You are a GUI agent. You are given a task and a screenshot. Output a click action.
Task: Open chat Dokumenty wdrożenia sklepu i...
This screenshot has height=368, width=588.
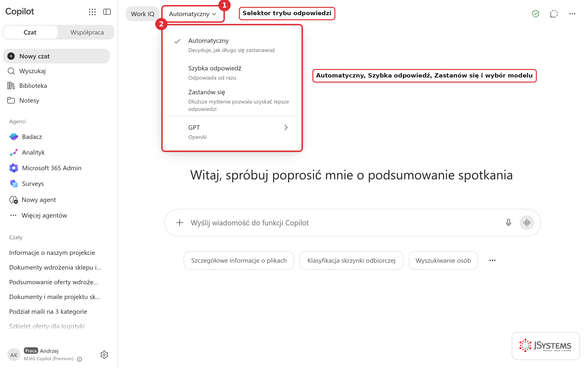[x=56, y=267]
